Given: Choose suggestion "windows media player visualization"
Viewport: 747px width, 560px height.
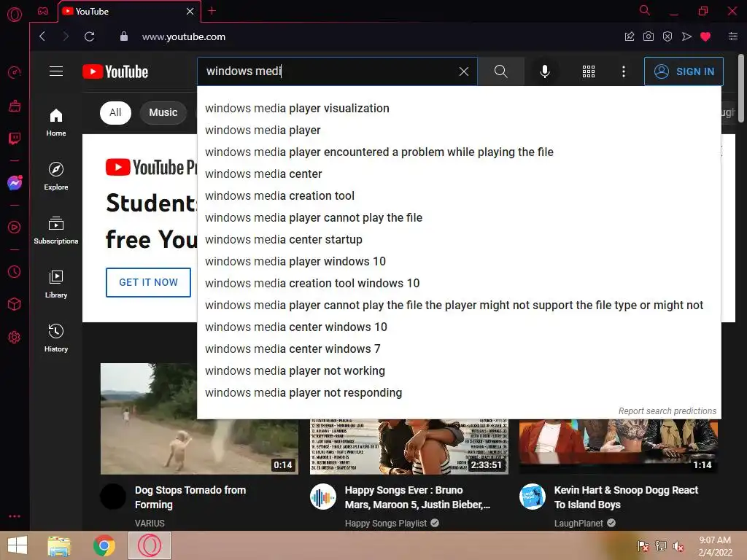Looking at the screenshot, I should 459,109.
